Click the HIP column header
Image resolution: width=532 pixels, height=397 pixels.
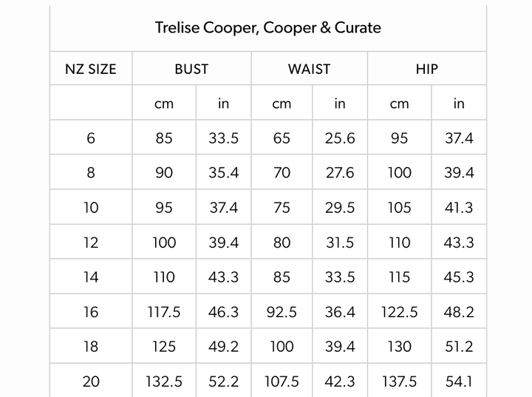pyautogui.click(x=427, y=69)
